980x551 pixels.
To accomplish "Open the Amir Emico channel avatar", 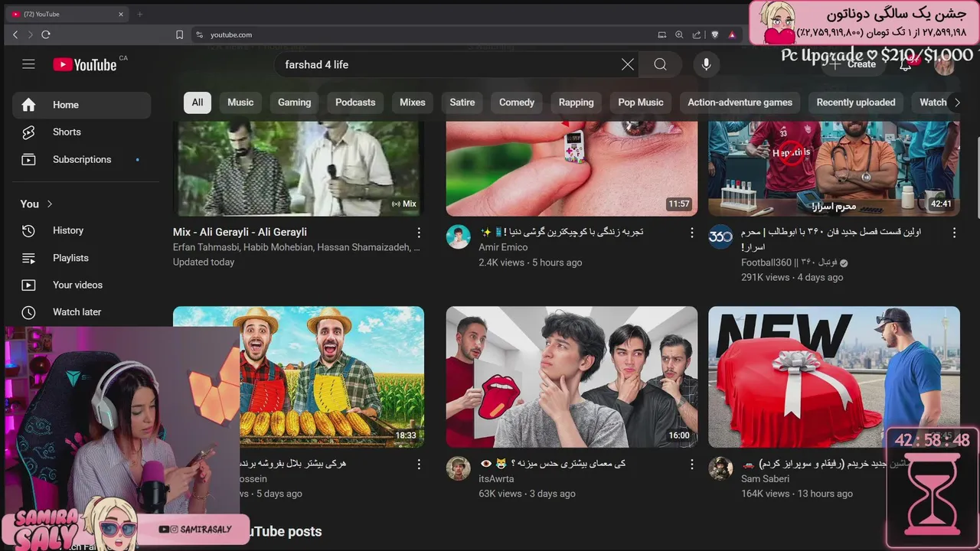I will (458, 237).
